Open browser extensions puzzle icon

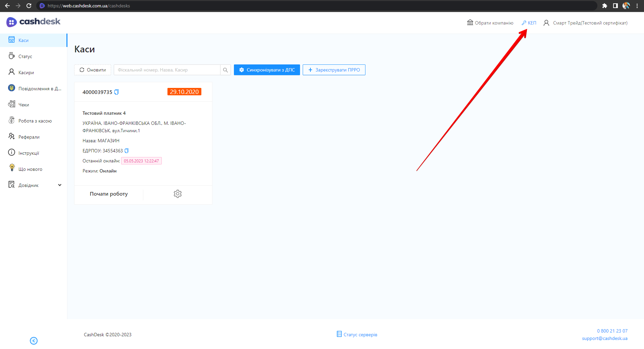pyautogui.click(x=605, y=6)
